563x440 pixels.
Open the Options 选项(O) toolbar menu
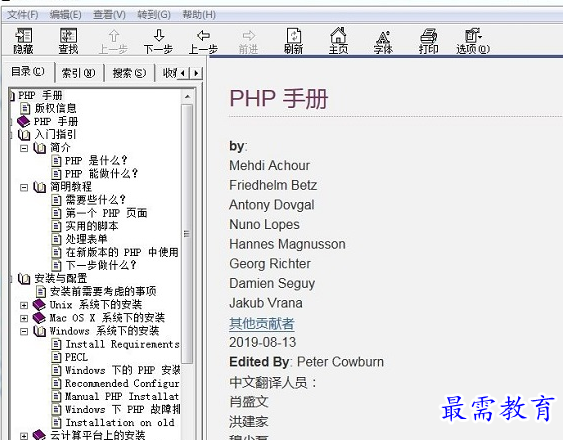[x=473, y=41]
